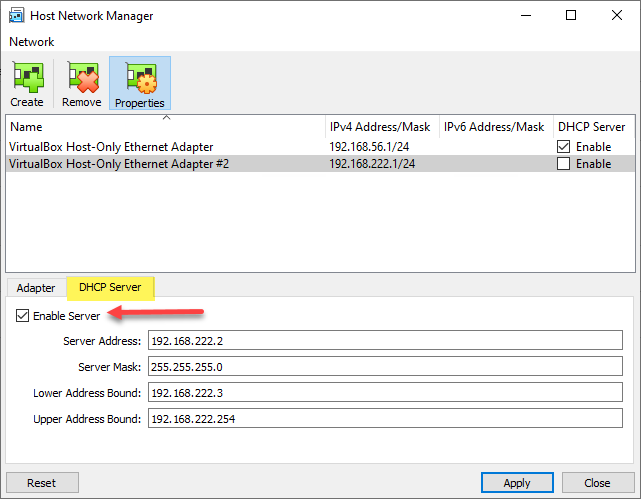This screenshot has height=499, width=641.
Task: Enable DHCP for Ethernet Adapter #2 row
Action: pyautogui.click(x=563, y=163)
